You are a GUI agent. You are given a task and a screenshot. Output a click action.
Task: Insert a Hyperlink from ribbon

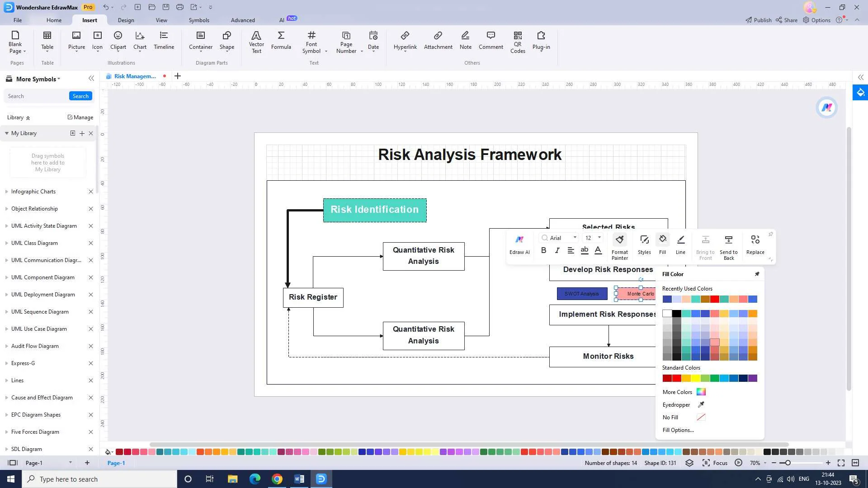coord(405,41)
